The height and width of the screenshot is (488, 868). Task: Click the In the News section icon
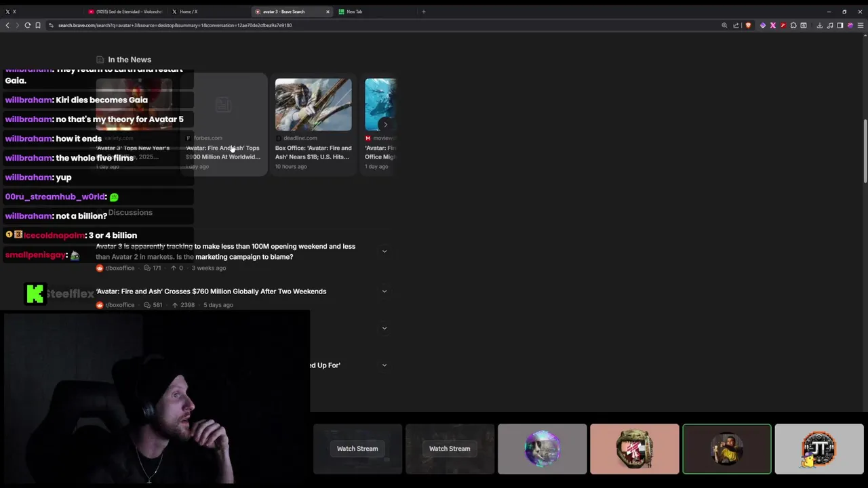(x=100, y=60)
